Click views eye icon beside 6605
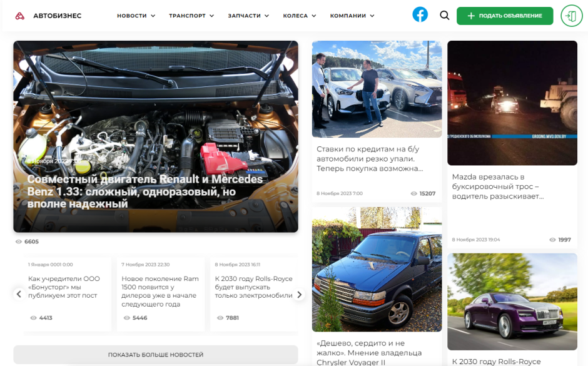This screenshot has width=588, height=366. click(x=19, y=241)
